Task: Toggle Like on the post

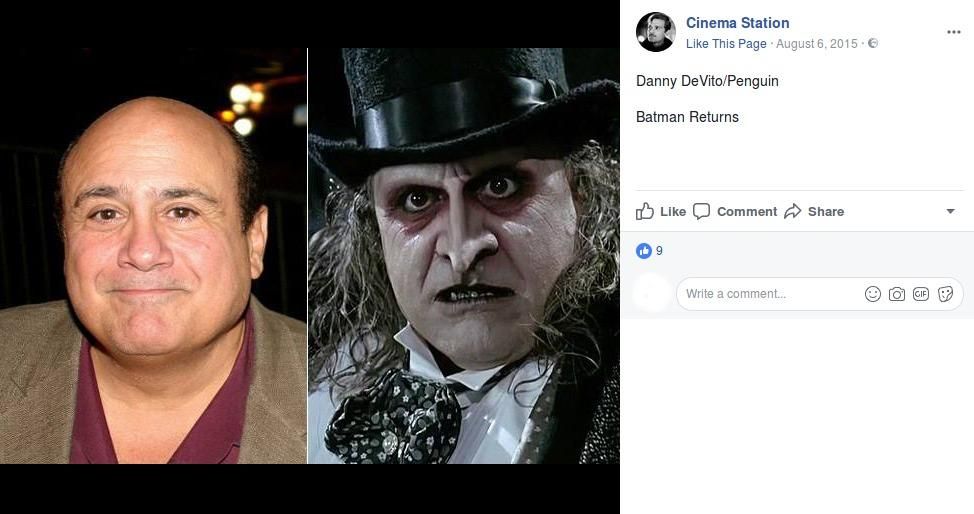Action: click(661, 211)
